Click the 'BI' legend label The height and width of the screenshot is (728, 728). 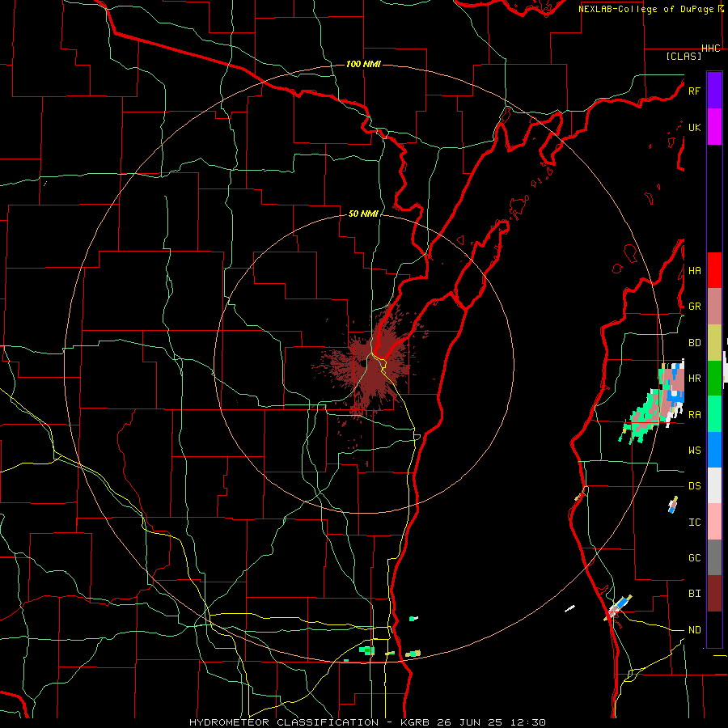[694, 594]
